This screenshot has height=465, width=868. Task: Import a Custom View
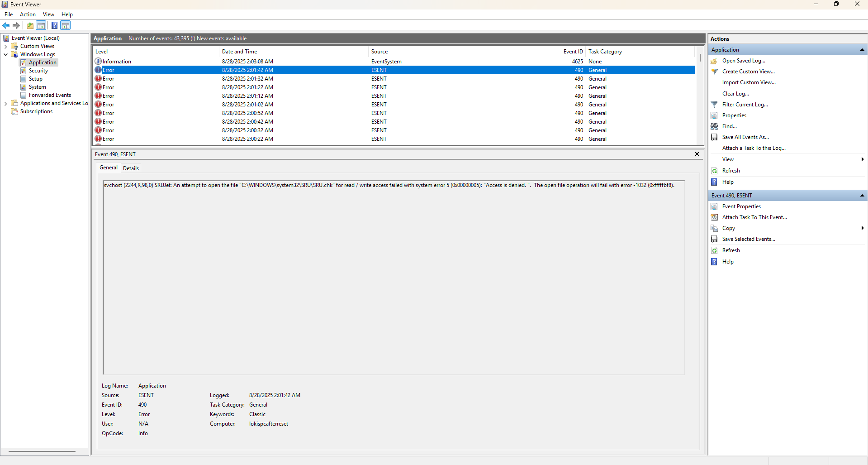click(x=749, y=82)
